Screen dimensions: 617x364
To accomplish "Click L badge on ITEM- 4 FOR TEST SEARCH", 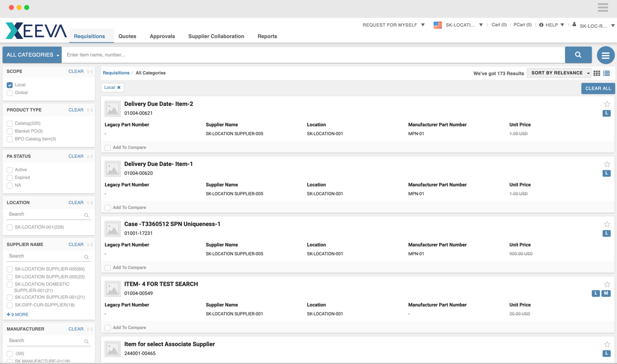I will pyautogui.click(x=596, y=293).
